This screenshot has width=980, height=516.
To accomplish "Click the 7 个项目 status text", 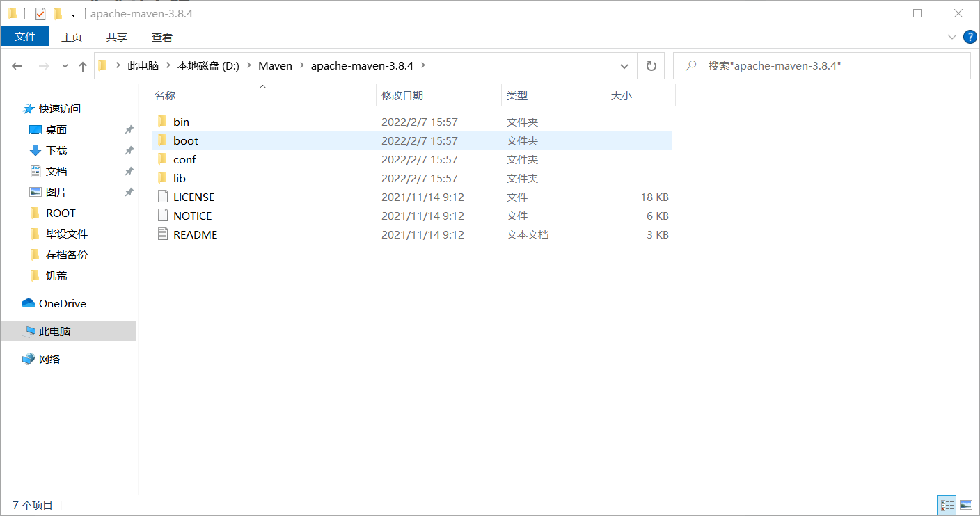I will pos(33,505).
